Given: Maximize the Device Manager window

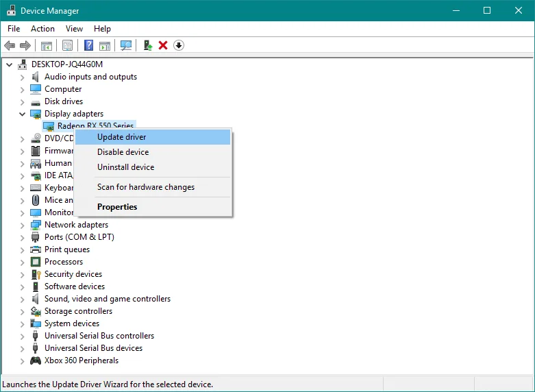Looking at the screenshot, I should 487,10.
